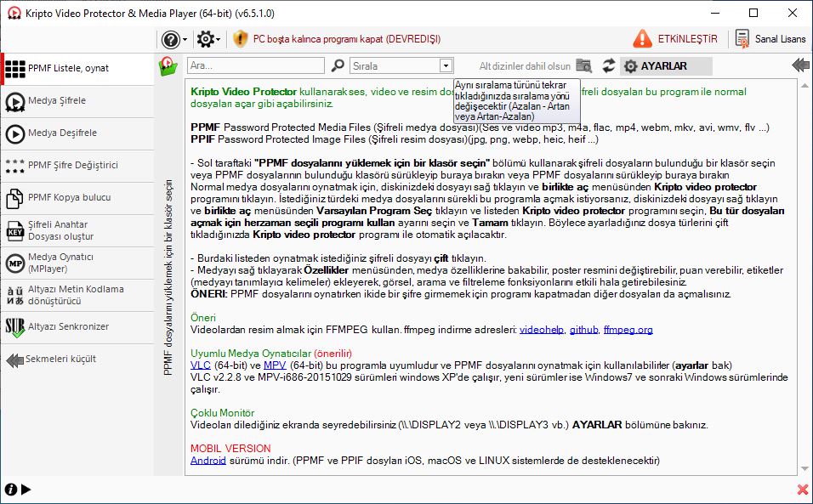Image resolution: width=813 pixels, height=504 pixels.
Task: Follow the MPV link
Action: [x=275, y=365]
